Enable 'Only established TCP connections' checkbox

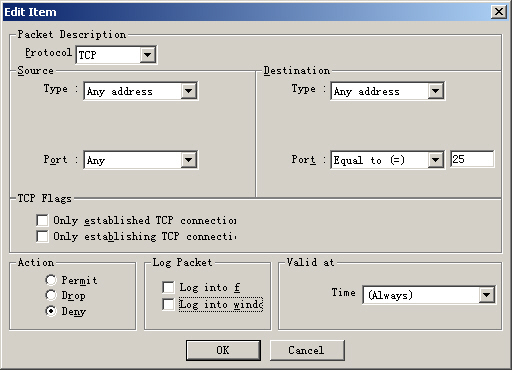42,220
